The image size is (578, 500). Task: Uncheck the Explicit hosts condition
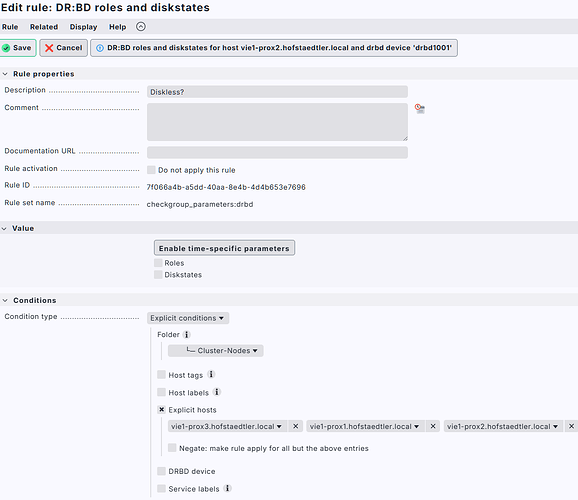click(x=161, y=409)
